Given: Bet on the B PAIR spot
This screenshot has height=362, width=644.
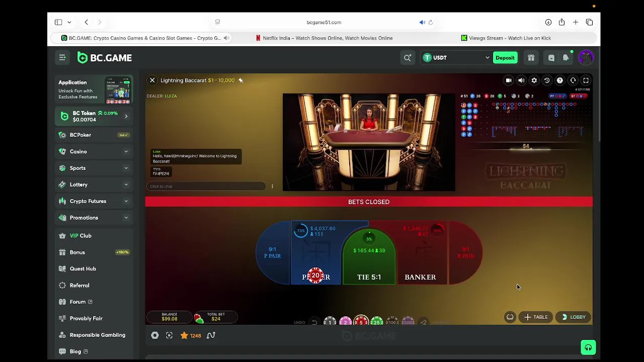Looking at the screenshot, I should [x=466, y=253].
